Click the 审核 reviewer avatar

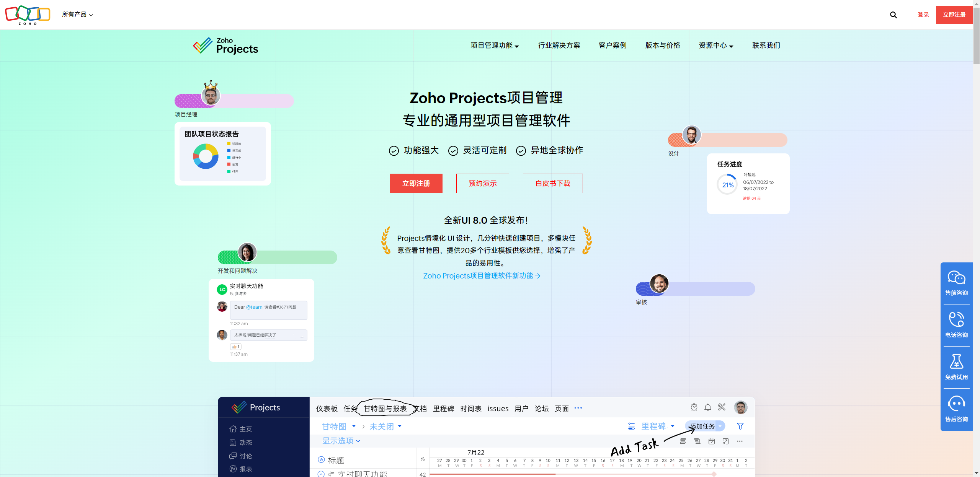pyautogui.click(x=659, y=284)
